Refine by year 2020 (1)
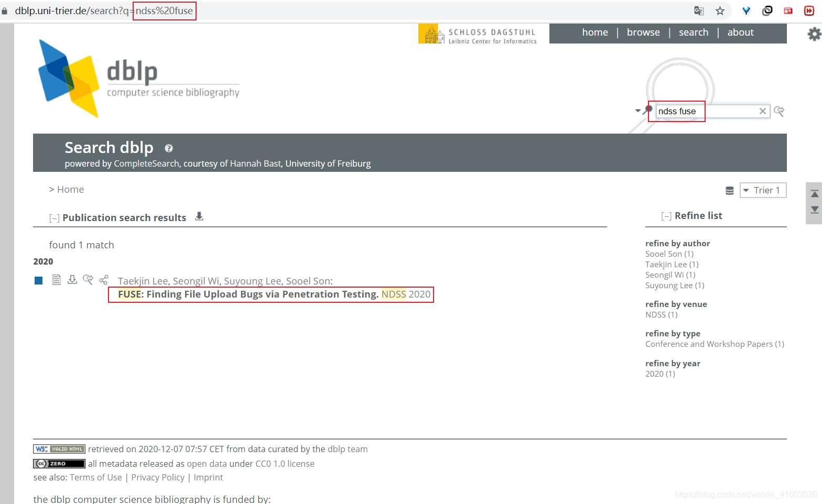Image resolution: width=822 pixels, height=504 pixels. coord(661,374)
